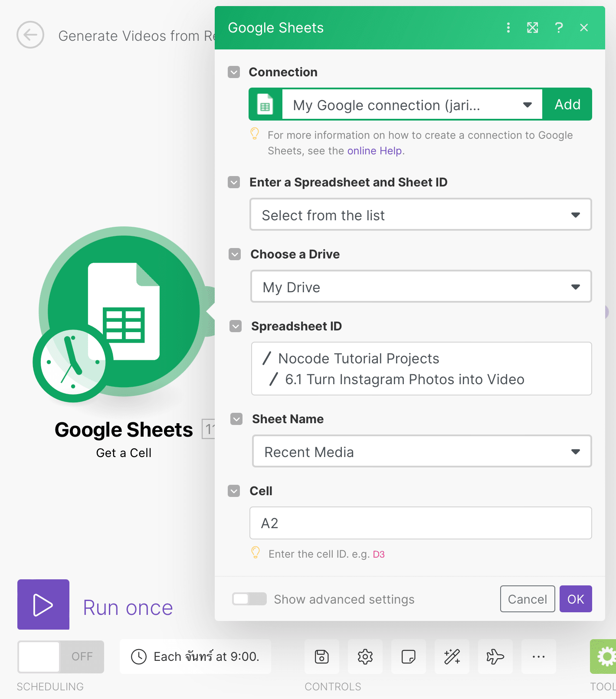Click the Run once play button

point(43,604)
